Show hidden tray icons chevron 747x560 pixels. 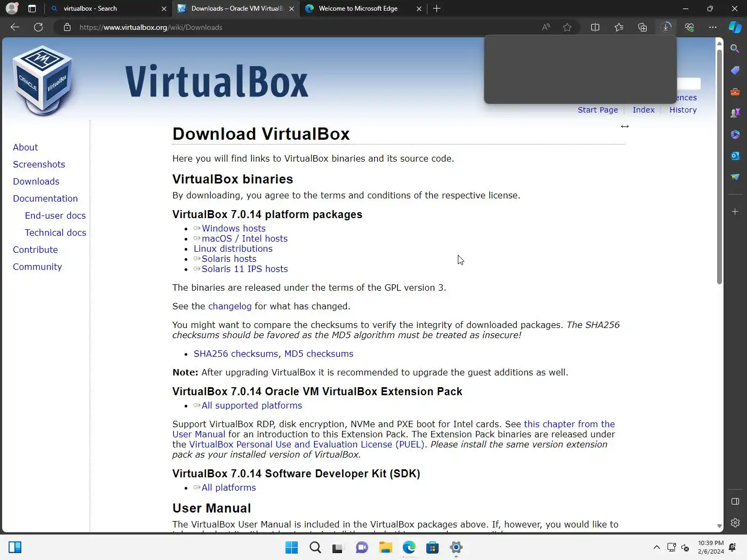657,547
